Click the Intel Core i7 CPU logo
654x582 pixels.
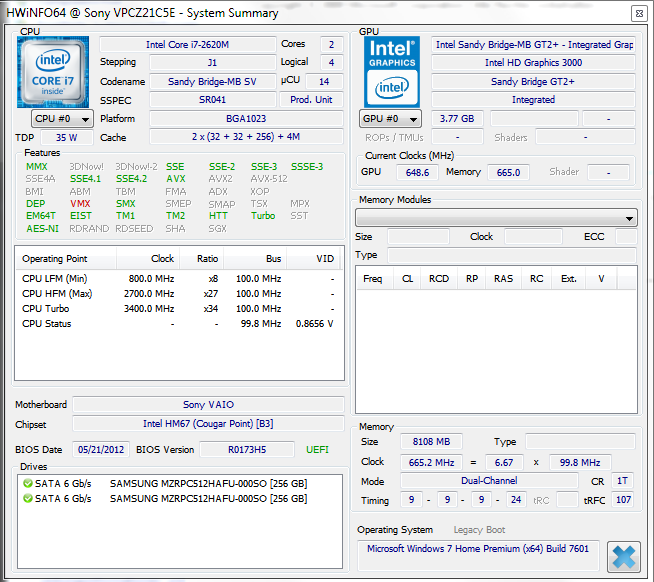click(x=53, y=72)
